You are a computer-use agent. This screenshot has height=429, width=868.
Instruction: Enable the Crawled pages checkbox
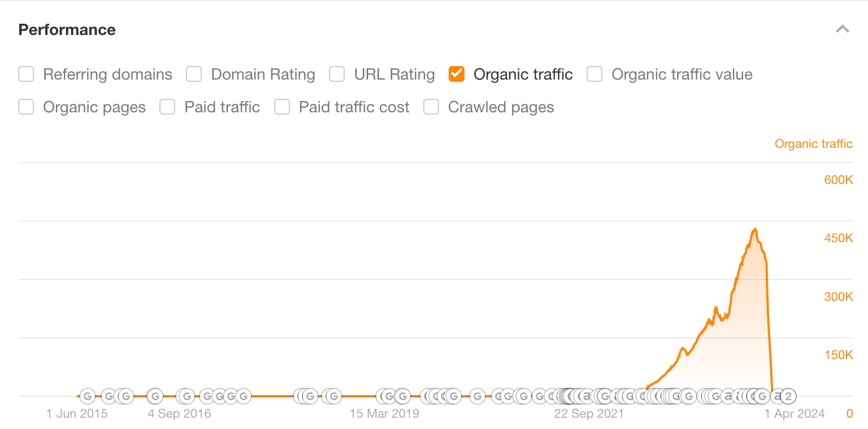click(431, 107)
